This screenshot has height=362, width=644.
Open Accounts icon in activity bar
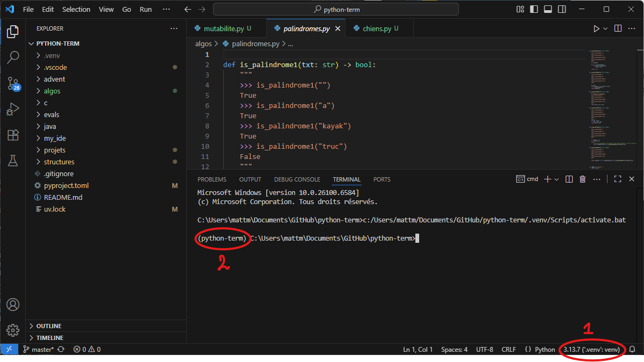pyautogui.click(x=13, y=305)
